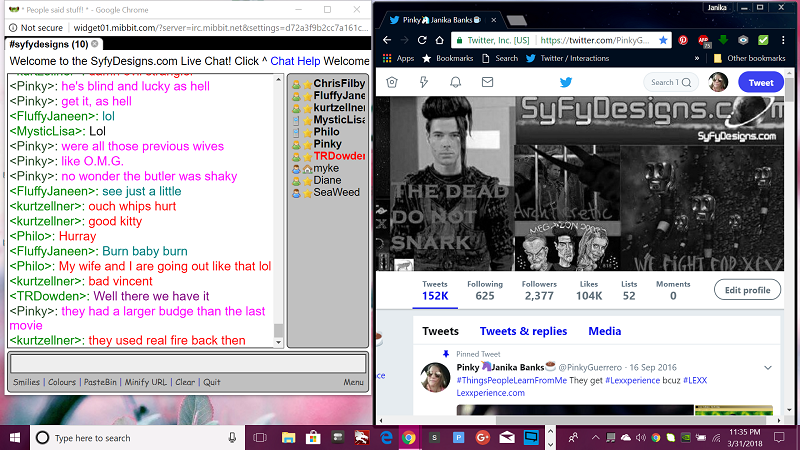800x450 pixels.
Task: Go back in Twitter browser window
Action: click(387, 40)
